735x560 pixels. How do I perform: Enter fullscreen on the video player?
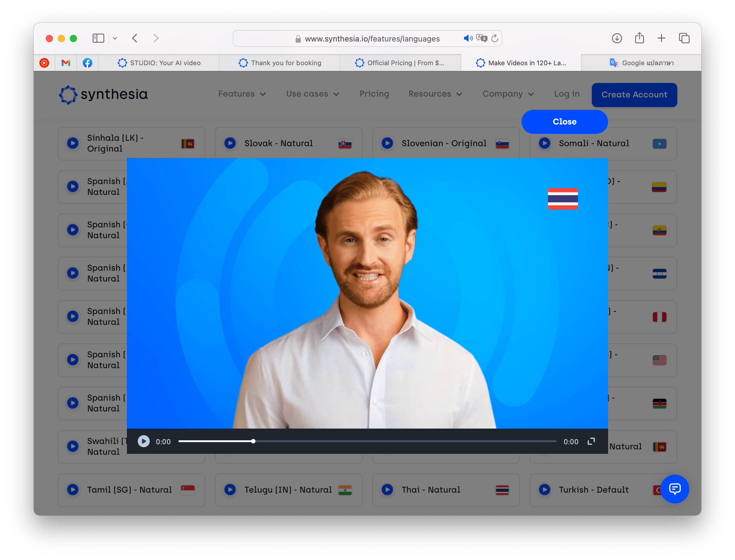591,441
